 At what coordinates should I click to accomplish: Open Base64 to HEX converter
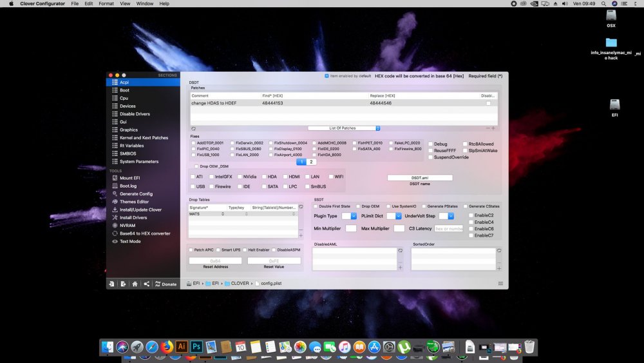click(144, 233)
